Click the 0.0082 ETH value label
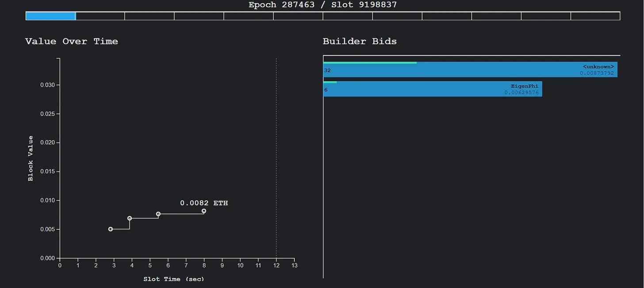Image resolution: width=644 pixels, height=288 pixels. 204,203
